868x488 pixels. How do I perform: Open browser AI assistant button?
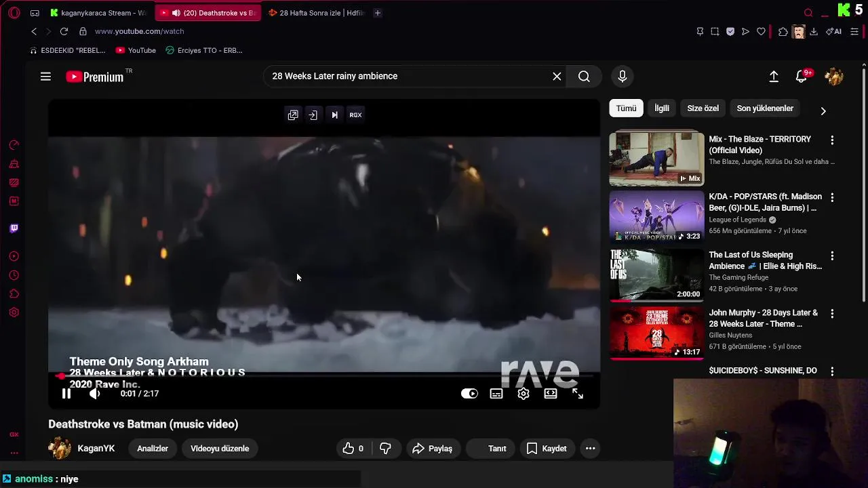833,31
